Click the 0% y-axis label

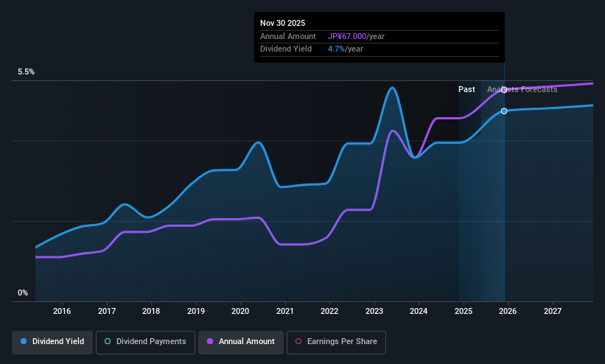pos(23,293)
